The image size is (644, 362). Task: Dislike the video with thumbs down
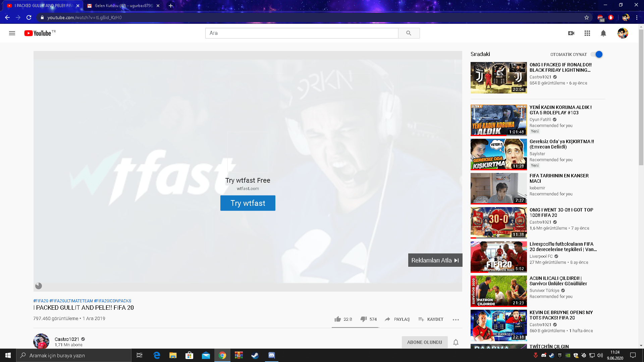tap(364, 319)
